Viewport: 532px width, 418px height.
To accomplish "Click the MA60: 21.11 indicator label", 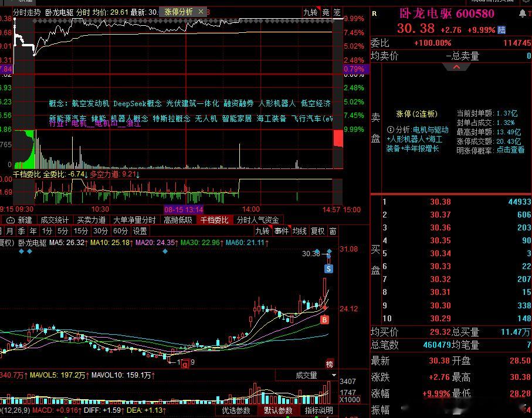I will [x=247, y=243].
